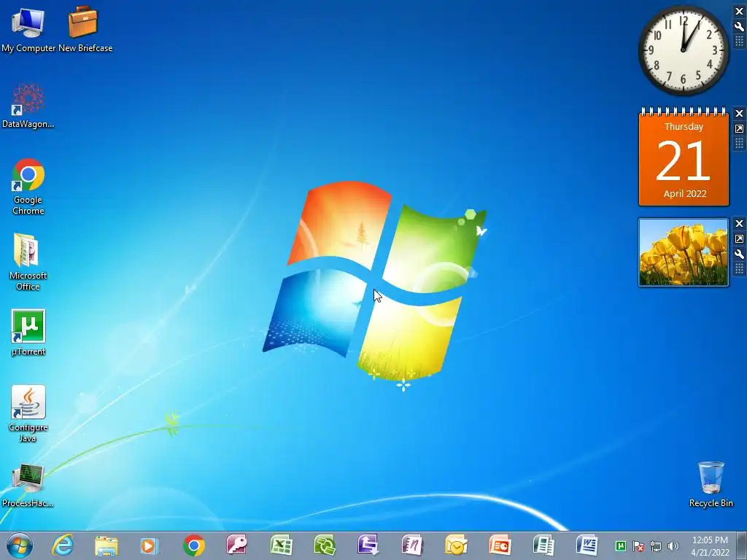Open Microsoft OneNote from the taskbar
The width and height of the screenshot is (747, 560).
point(412,545)
